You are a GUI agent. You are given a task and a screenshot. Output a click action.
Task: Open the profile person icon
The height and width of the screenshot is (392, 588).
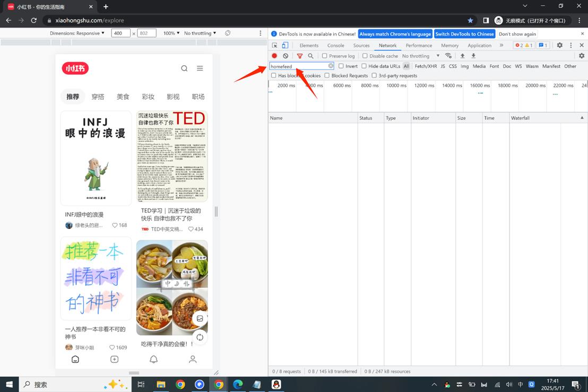193,359
